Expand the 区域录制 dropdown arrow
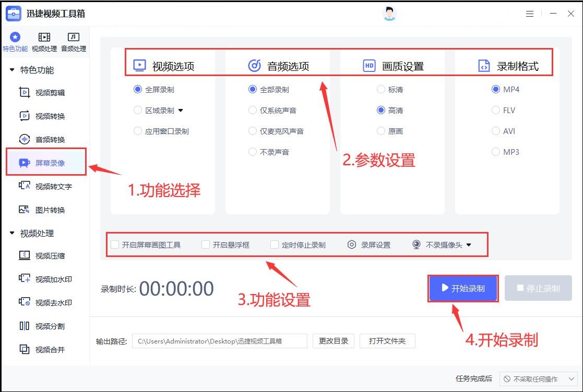The height and width of the screenshot is (392, 583). [181, 111]
